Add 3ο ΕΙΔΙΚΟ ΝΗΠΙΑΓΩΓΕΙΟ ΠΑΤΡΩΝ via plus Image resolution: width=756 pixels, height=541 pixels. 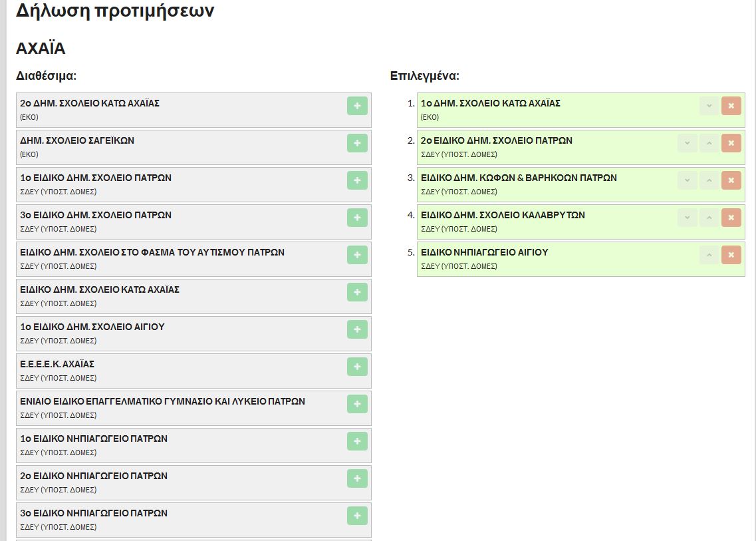(x=357, y=516)
